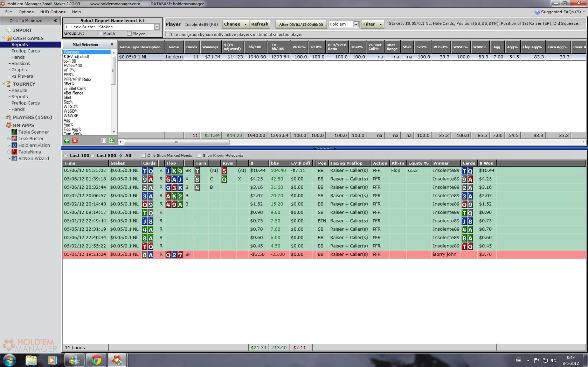588x367 pixels.
Task: Select 'VPIP%' in the stat list
Action: click(x=69, y=70)
